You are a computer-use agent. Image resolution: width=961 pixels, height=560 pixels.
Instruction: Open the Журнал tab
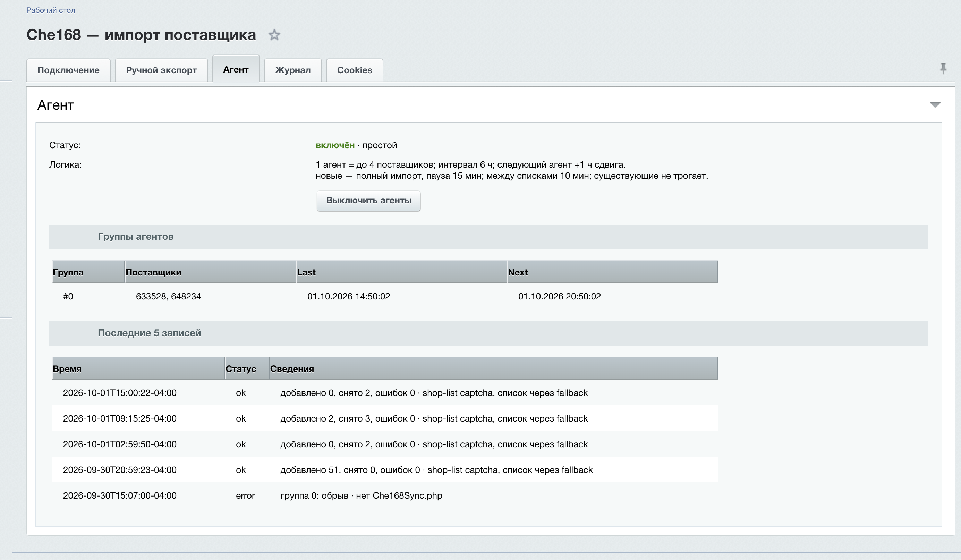point(293,70)
